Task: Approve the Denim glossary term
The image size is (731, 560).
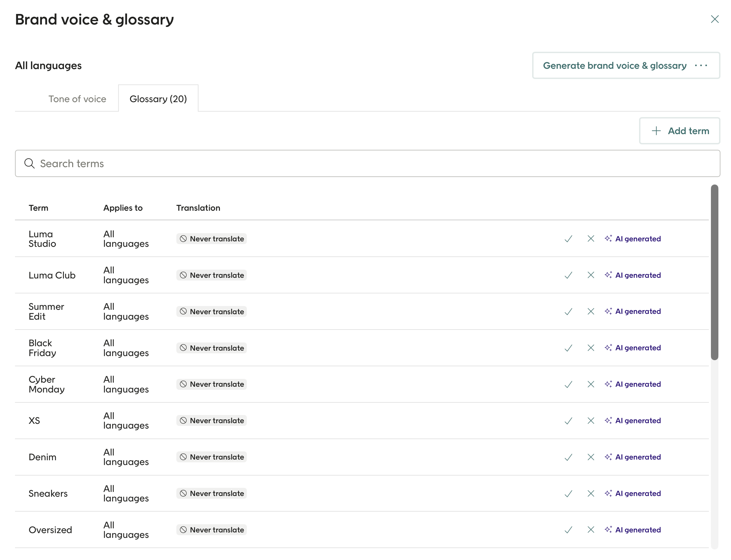Action: (568, 457)
